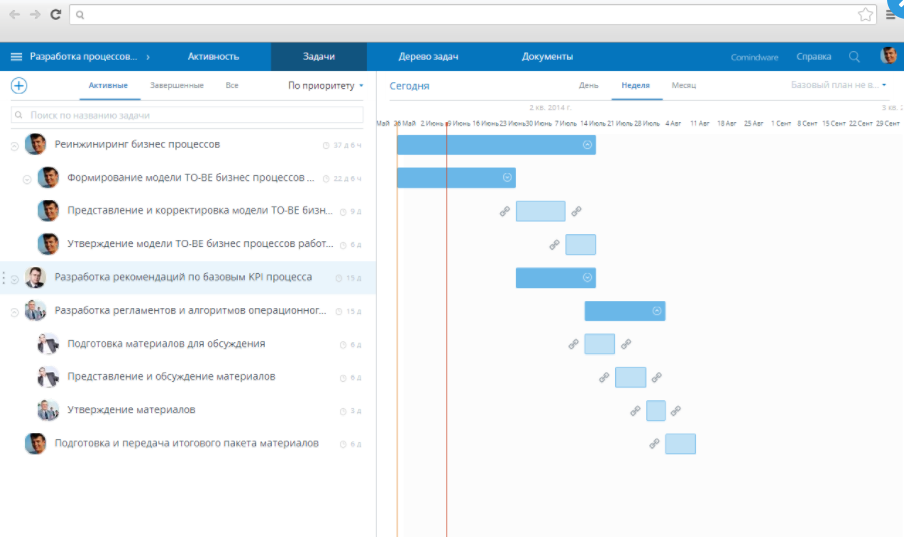
Task: Open Разработка процессов project breadcrumb
Action: (x=84, y=57)
